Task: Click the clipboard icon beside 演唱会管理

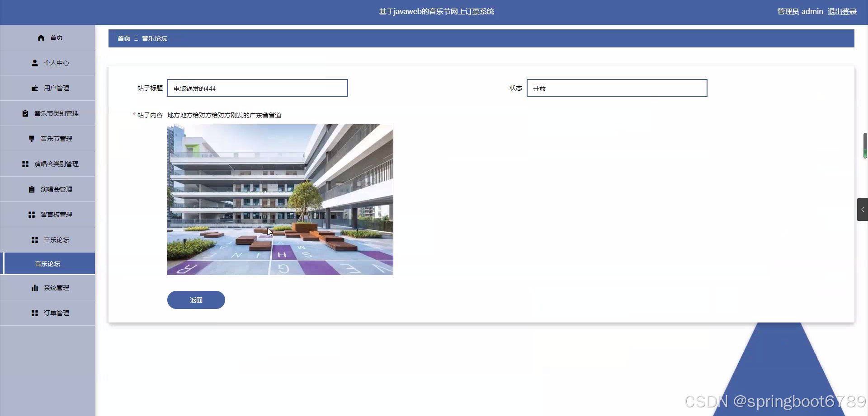Action: click(x=32, y=189)
